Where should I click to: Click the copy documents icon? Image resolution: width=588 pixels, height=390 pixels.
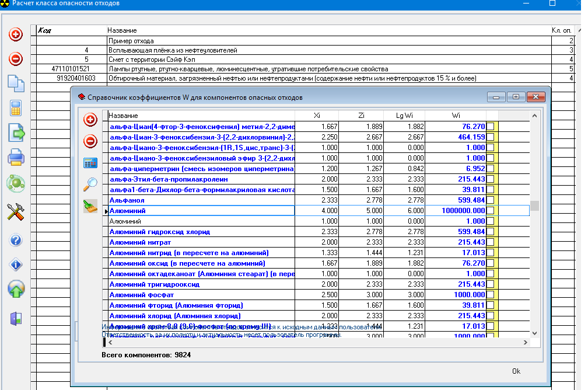(x=16, y=83)
